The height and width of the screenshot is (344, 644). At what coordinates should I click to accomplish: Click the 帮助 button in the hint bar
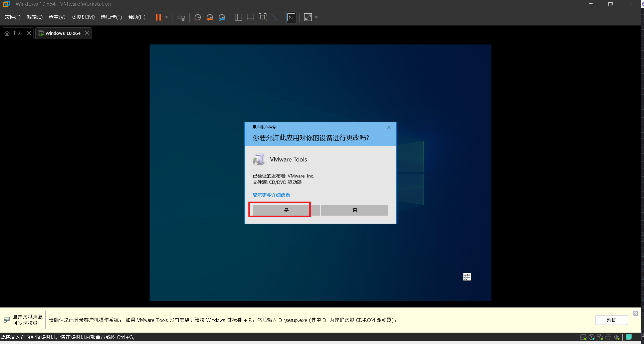pyautogui.click(x=612, y=320)
